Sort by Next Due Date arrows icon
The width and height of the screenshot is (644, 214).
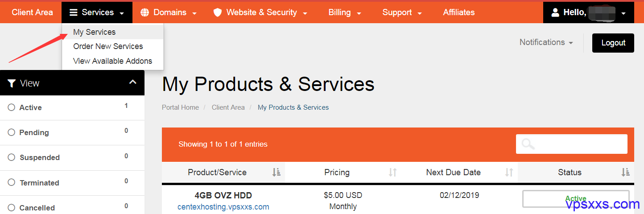coord(509,172)
